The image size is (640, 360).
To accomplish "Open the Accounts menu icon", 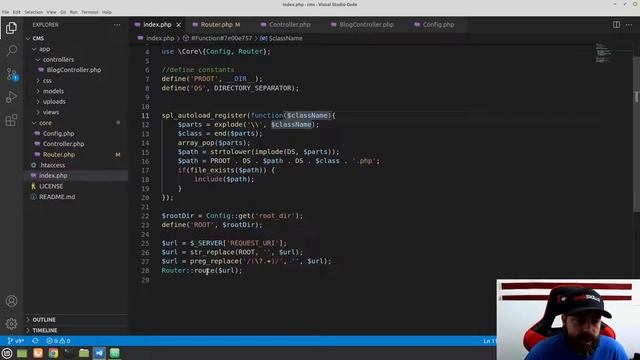I will [11, 301].
